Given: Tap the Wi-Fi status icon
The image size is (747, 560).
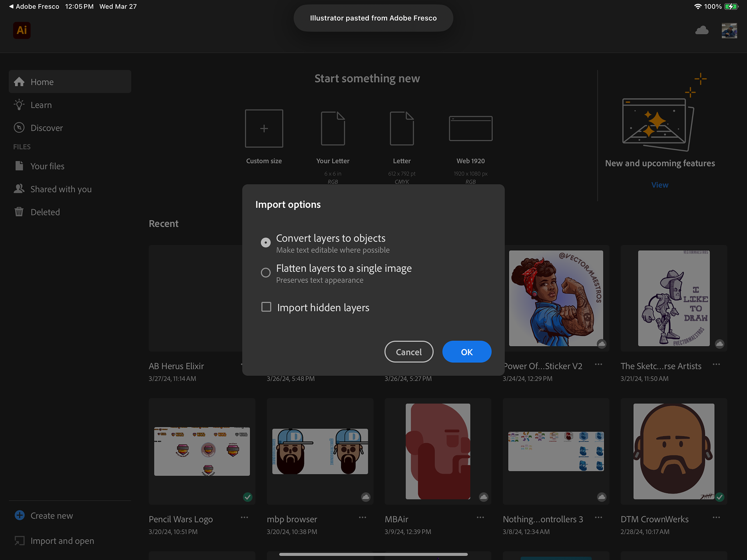Looking at the screenshot, I should 698,7.
